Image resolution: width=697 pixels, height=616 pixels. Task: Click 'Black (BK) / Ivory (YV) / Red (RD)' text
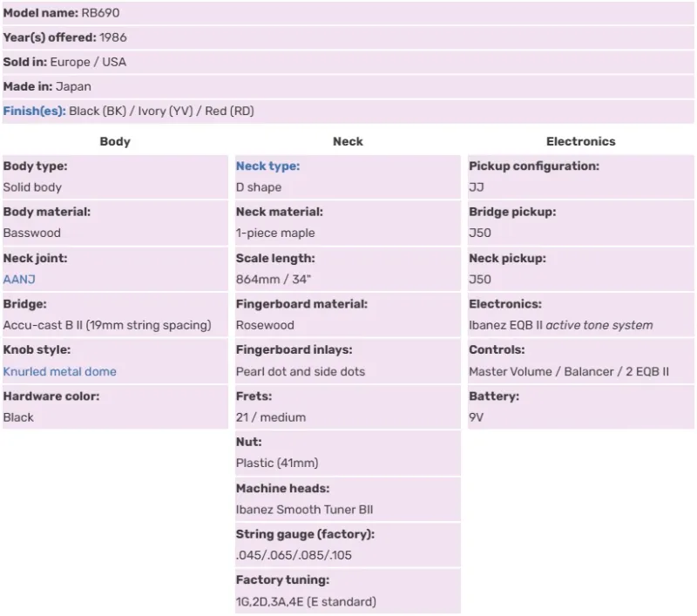(x=161, y=112)
